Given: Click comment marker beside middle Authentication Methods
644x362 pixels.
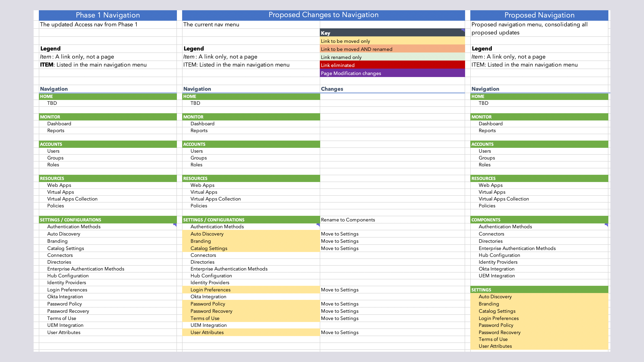Looking at the screenshot, I should [318, 225].
